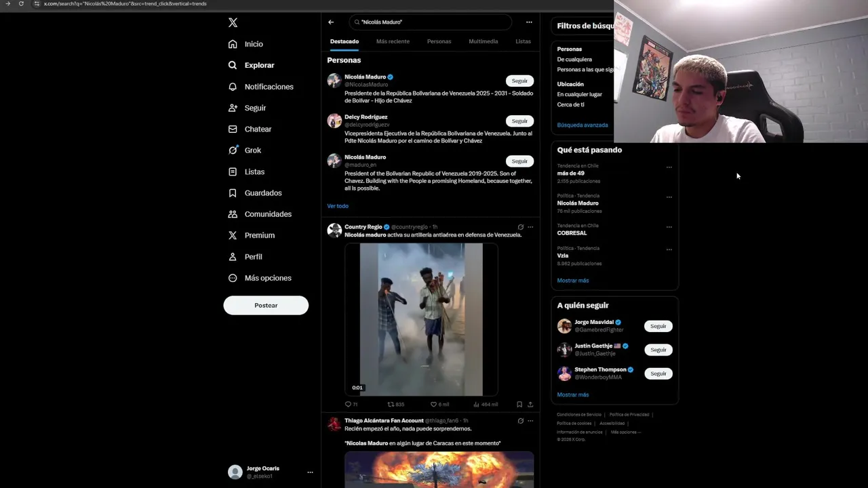This screenshot has height=488, width=868.
Task: Click 'Mostrar más' under A quién seguir
Action: pos(572,394)
